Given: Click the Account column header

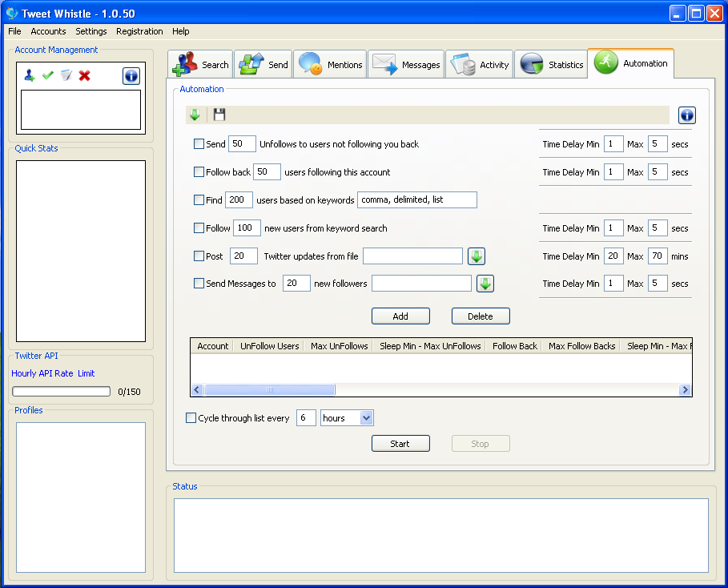Looking at the screenshot, I should (x=213, y=346).
